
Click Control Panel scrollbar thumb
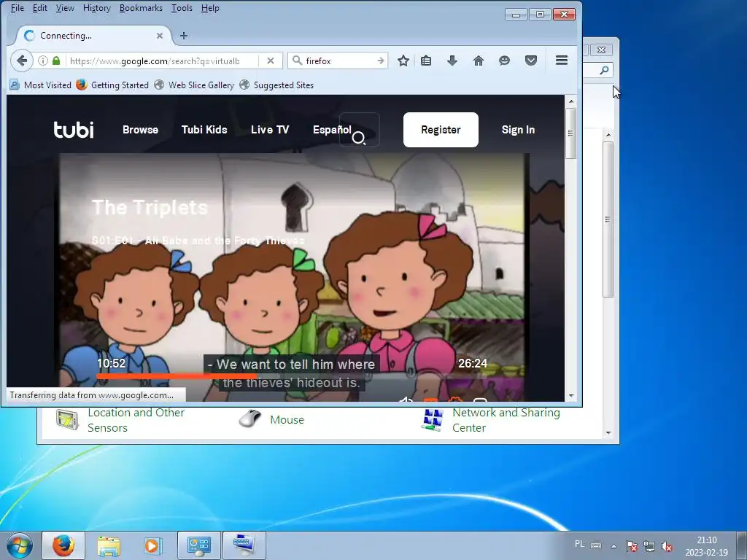pyautogui.click(x=608, y=219)
